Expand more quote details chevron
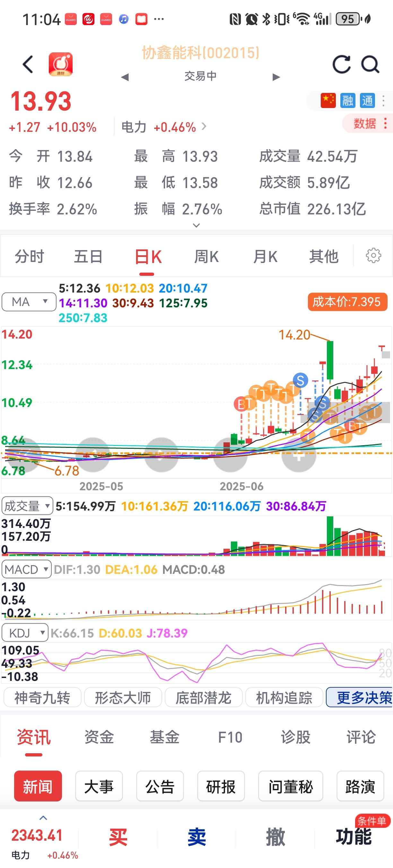Image resolution: width=393 pixels, height=868 pixels. coord(197,225)
